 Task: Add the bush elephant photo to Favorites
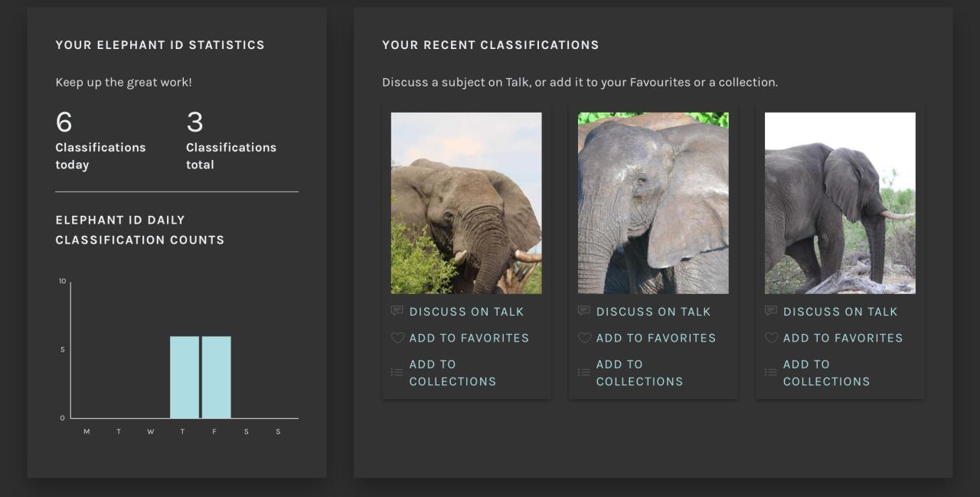pos(469,338)
